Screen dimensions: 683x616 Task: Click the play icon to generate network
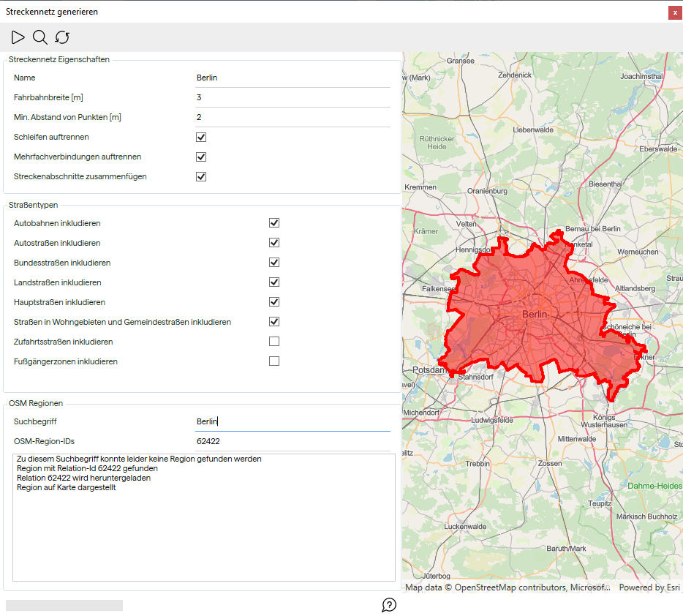tap(18, 37)
